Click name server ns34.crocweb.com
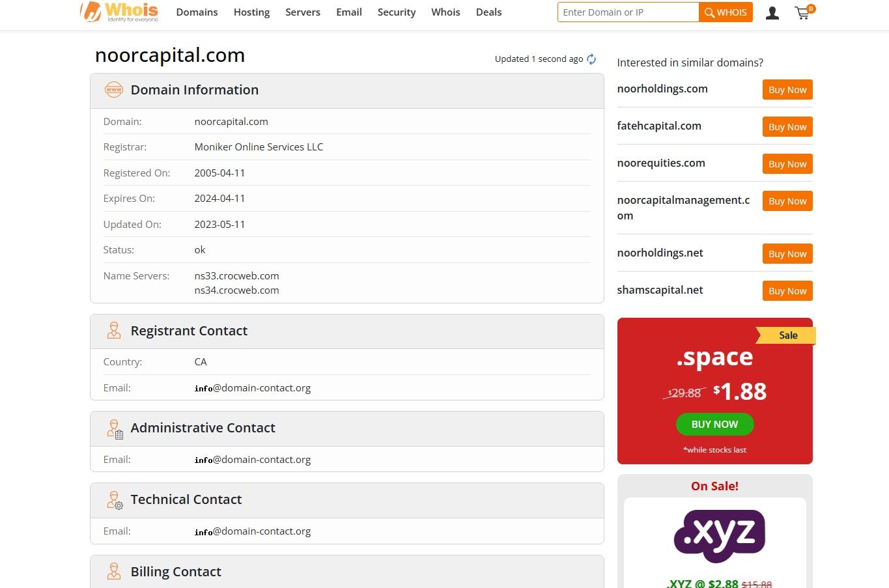The height and width of the screenshot is (588, 889). pos(236,290)
